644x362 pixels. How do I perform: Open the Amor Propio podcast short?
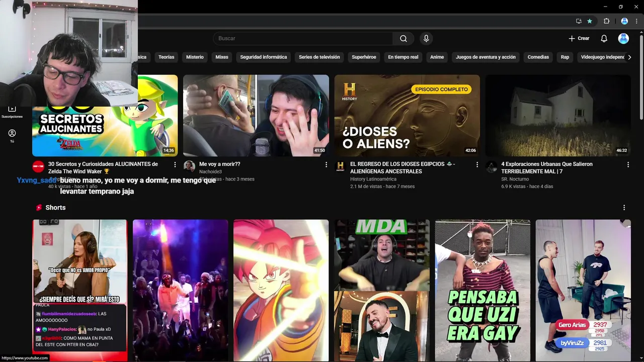tap(79, 291)
